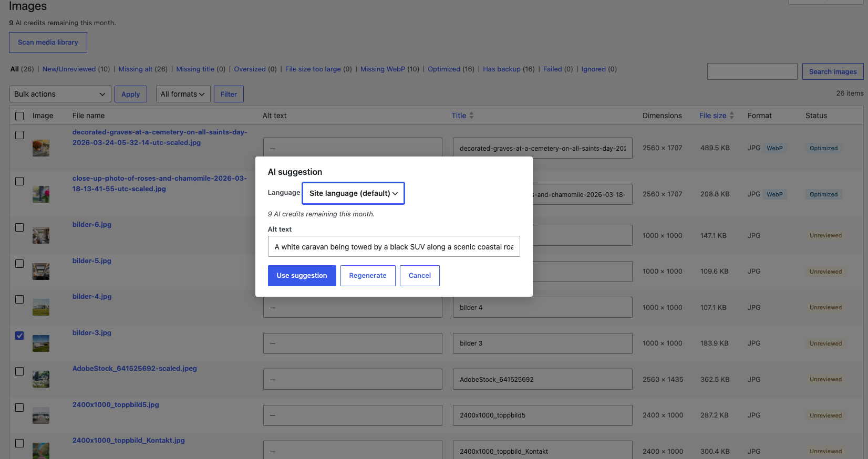Viewport: 868px width, 459px height.
Task: Open the bilder-6.jpg file link
Action: point(92,225)
